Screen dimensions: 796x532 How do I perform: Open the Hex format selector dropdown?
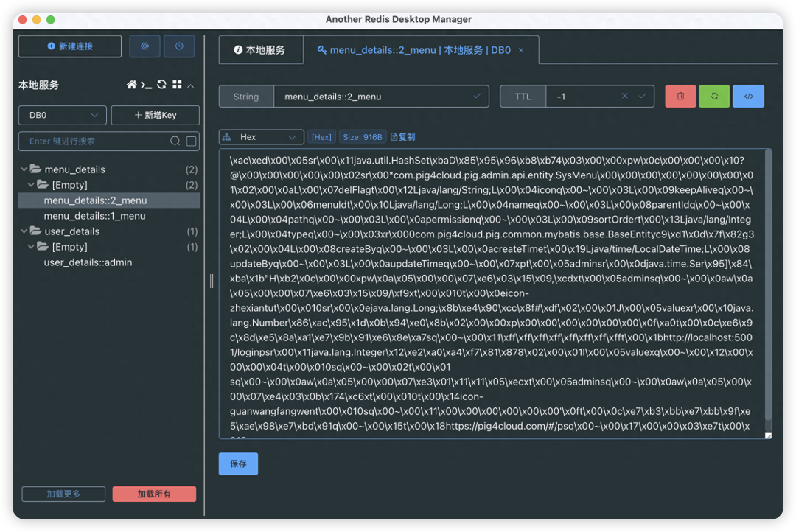click(x=262, y=137)
